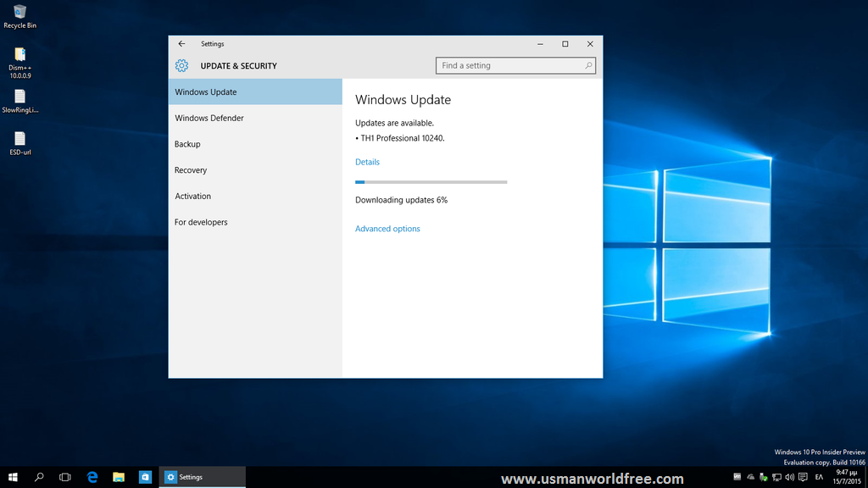
Task: Click the 'TH1 Professional 10240.' update entry
Action: coord(403,138)
